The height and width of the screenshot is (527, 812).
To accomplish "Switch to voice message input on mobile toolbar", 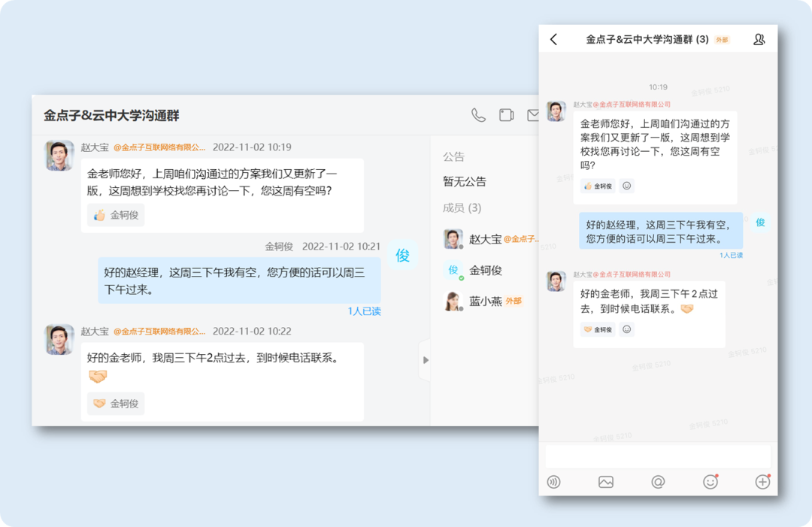I will click(553, 482).
